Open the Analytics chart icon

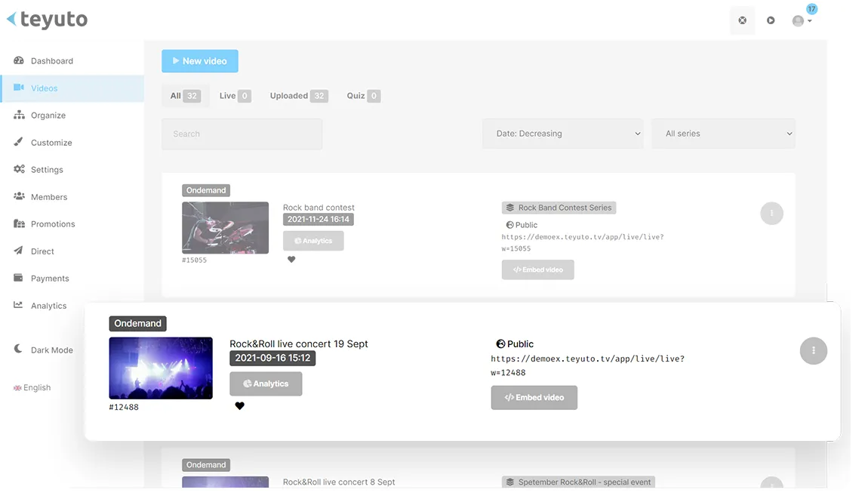(x=18, y=305)
